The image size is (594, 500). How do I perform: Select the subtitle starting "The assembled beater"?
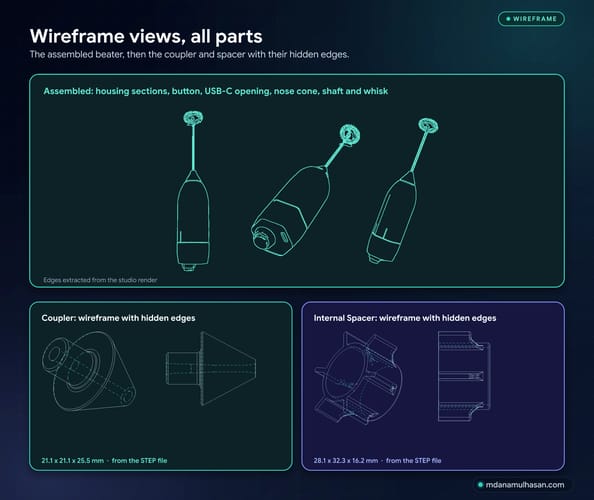189,55
